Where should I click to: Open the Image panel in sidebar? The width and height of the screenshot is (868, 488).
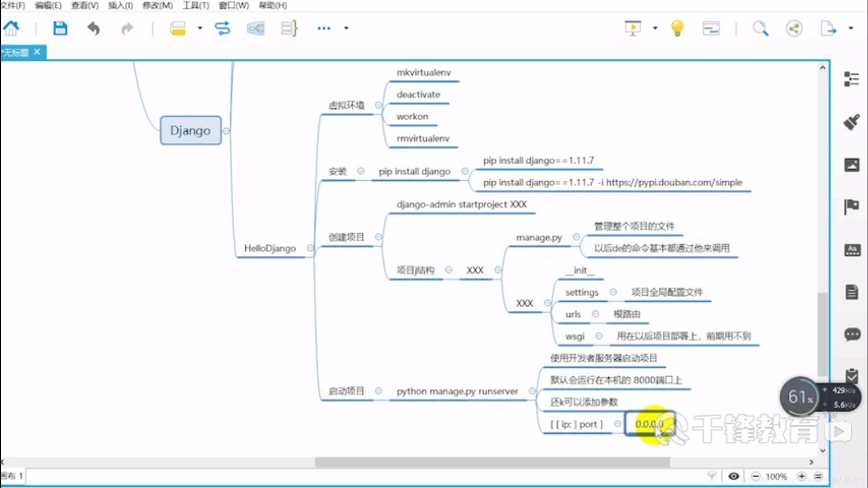(852, 165)
